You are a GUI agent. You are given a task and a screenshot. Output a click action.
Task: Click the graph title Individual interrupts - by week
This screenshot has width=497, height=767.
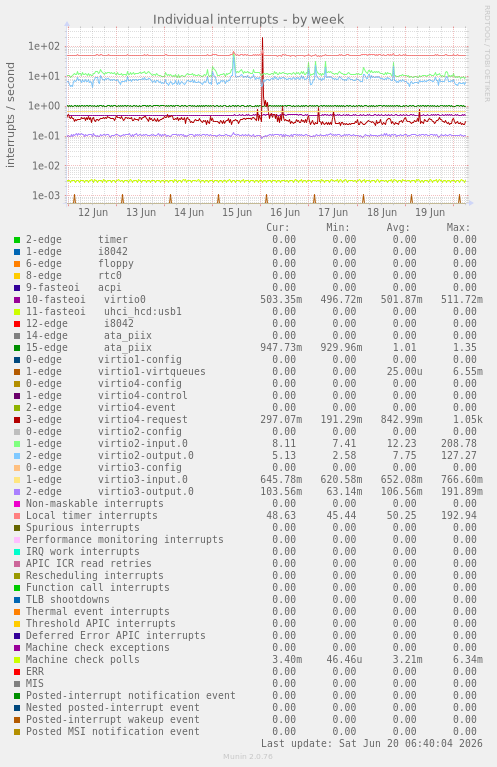coord(248,20)
